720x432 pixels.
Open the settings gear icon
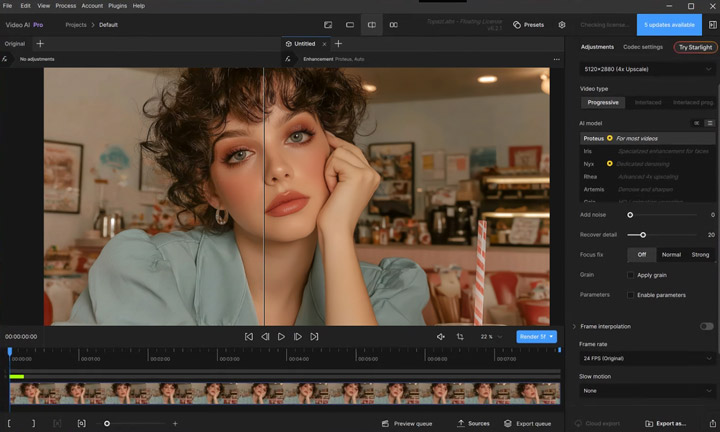pyautogui.click(x=562, y=24)
